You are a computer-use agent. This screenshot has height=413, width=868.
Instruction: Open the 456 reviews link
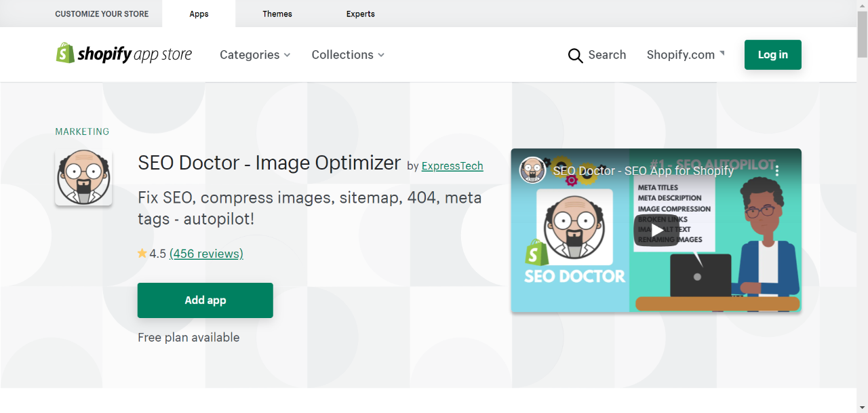(x=206, y=254)
